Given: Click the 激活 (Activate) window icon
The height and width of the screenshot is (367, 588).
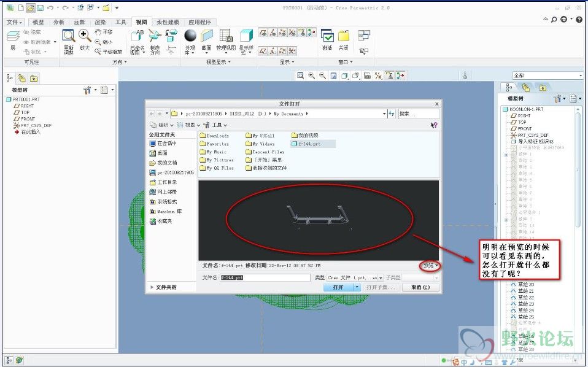Looking at the screenshot, I should [x=327, y=40].
